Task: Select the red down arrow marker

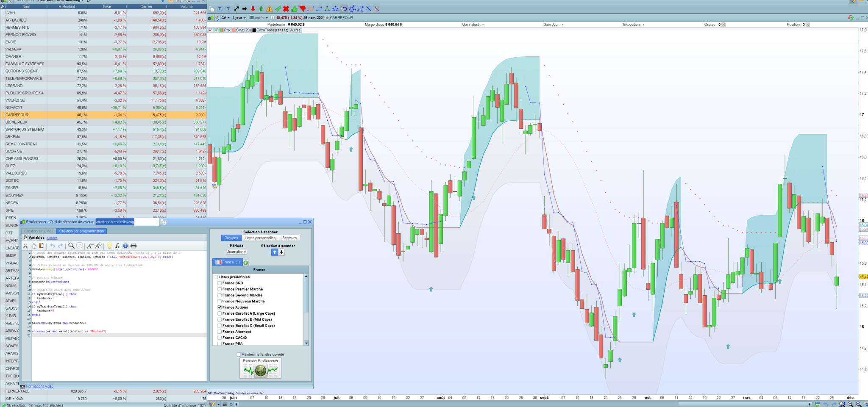Action: tap(253, 9)
